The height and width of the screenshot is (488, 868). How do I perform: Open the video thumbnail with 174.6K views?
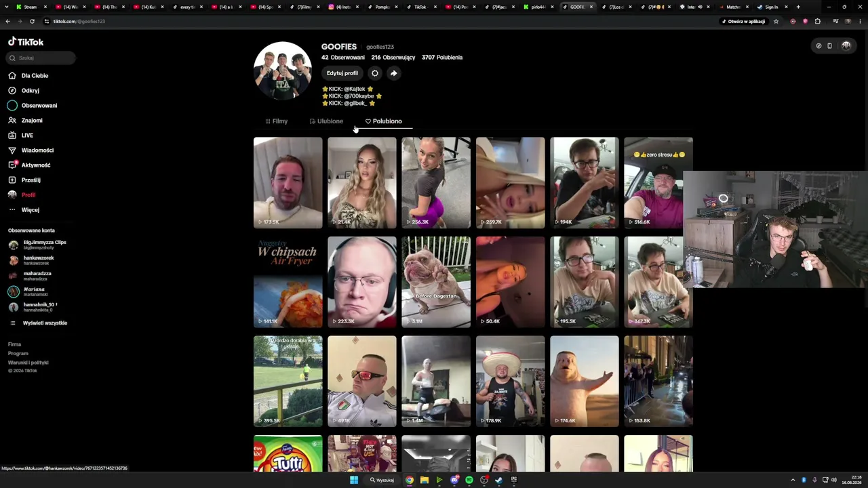coord(585,382)
